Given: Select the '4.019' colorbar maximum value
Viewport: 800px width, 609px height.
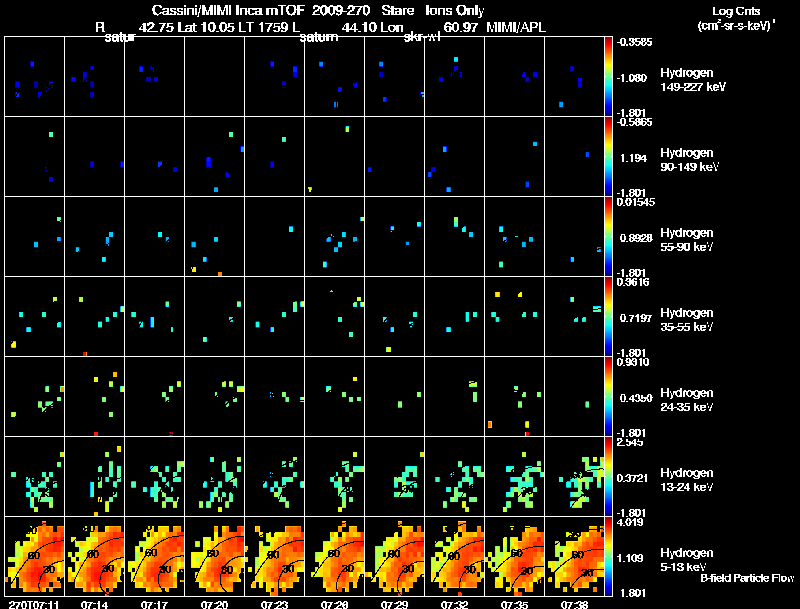Looking at the screenshot, I should pyautogui.click(x=630, y=522).
